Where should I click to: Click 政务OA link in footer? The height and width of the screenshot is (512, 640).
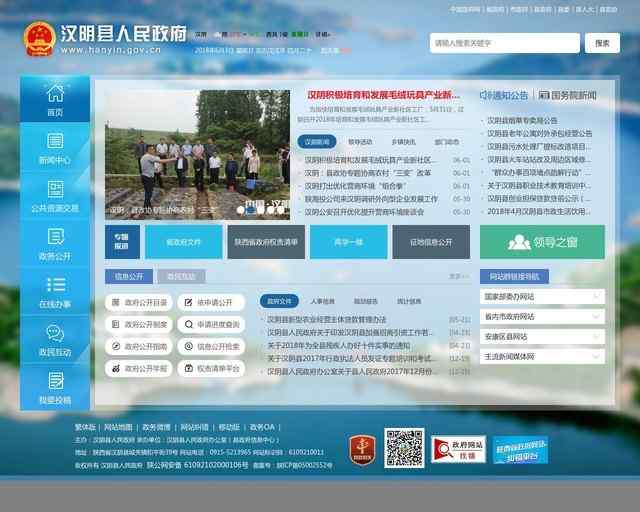click(x=262, y=427)
